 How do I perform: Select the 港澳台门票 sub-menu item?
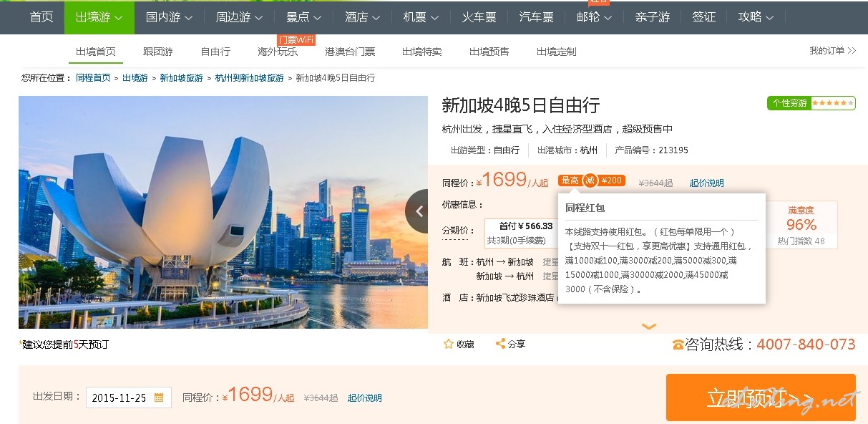click(350, 52)
